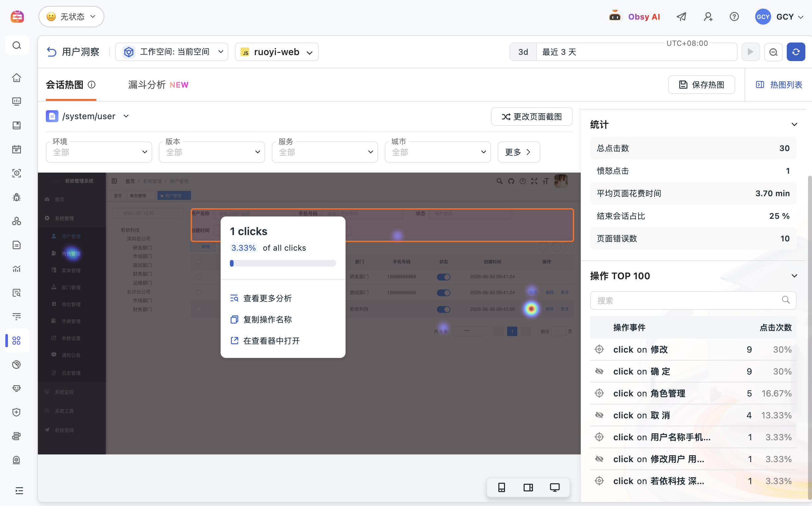Collapse the 操作 TOP 100 panel
The width and height of the screenshot is (812, 506).
(794, 276)
